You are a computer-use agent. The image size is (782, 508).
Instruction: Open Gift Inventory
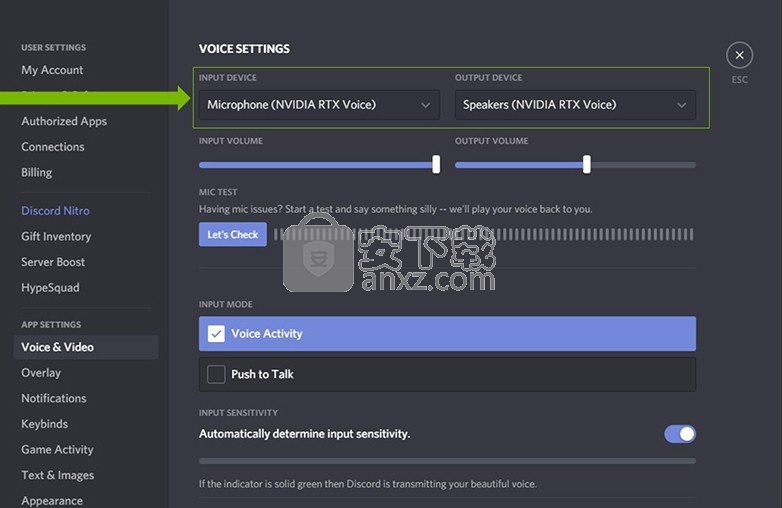click(x=56, y=236)
